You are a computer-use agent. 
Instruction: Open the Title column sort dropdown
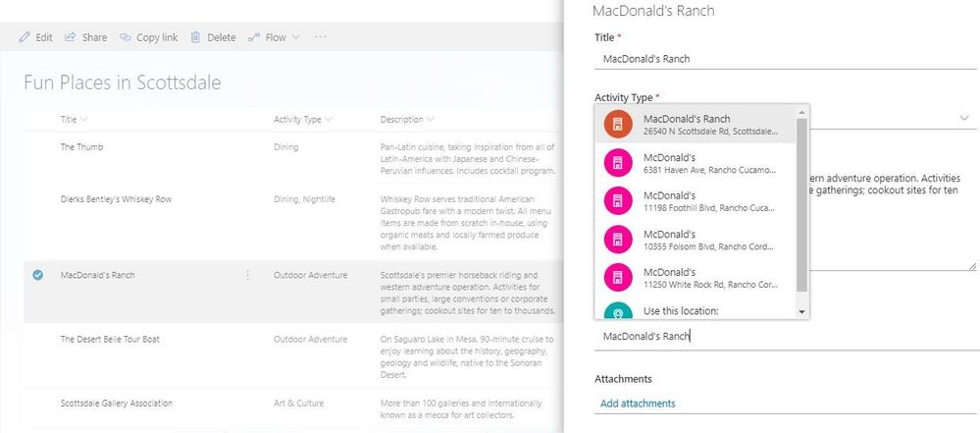[84, 120]
